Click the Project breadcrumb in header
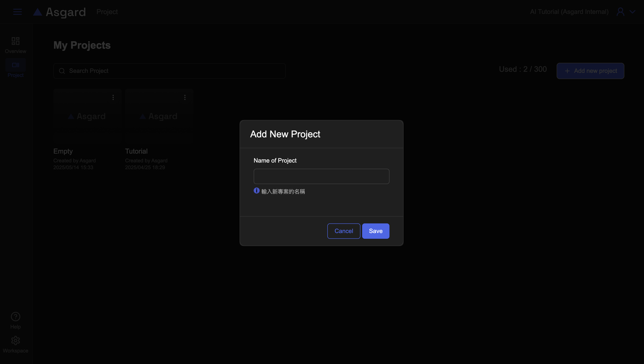Screen dimensions: 644x364 point(107,12)
